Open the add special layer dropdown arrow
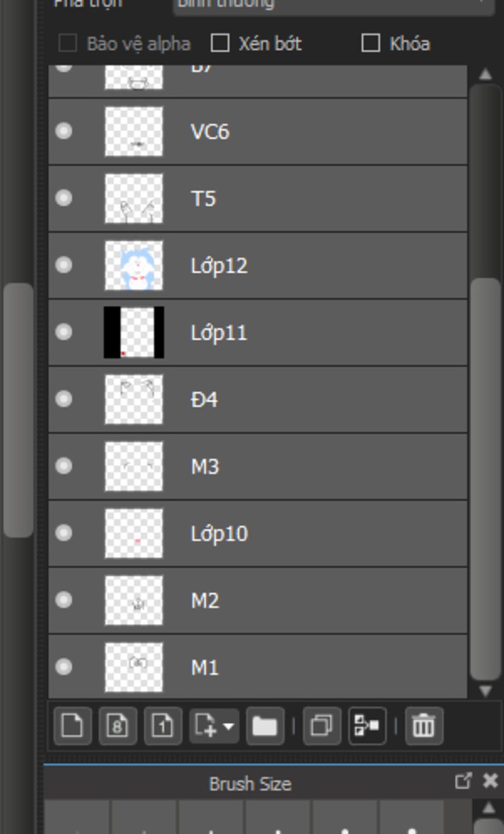The width and height of the screenshot is (504, 834). coord(228,726)
